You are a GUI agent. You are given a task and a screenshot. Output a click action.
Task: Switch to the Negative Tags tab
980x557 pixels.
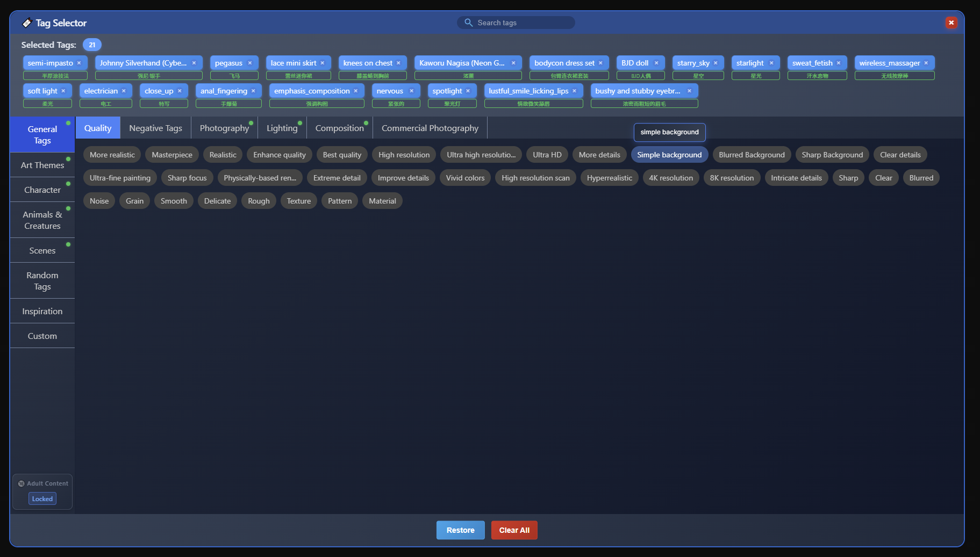tap(155, 128)
